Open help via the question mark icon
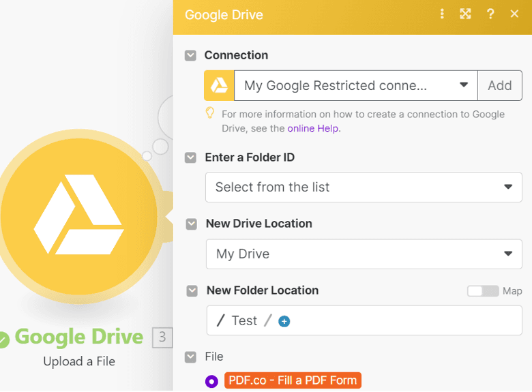 490,14
